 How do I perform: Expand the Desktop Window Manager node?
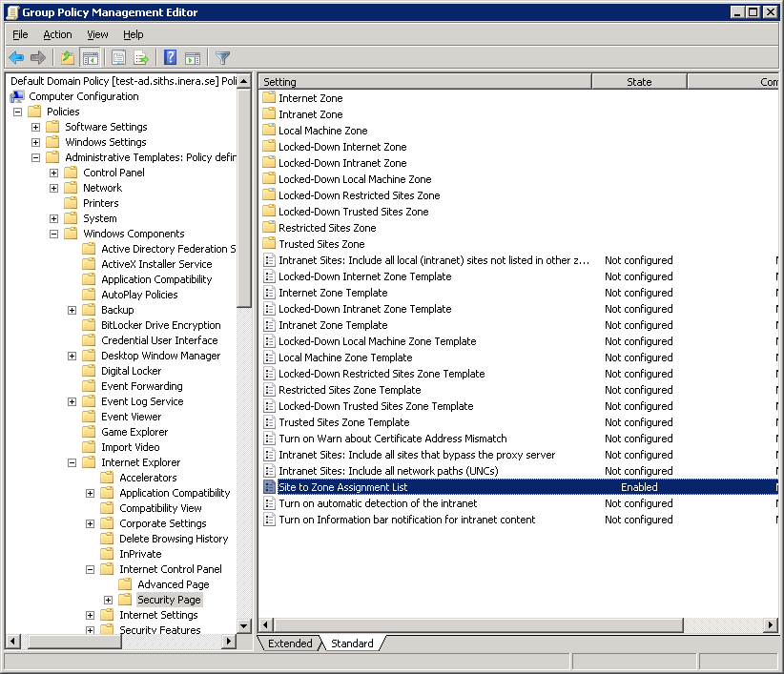72,356
